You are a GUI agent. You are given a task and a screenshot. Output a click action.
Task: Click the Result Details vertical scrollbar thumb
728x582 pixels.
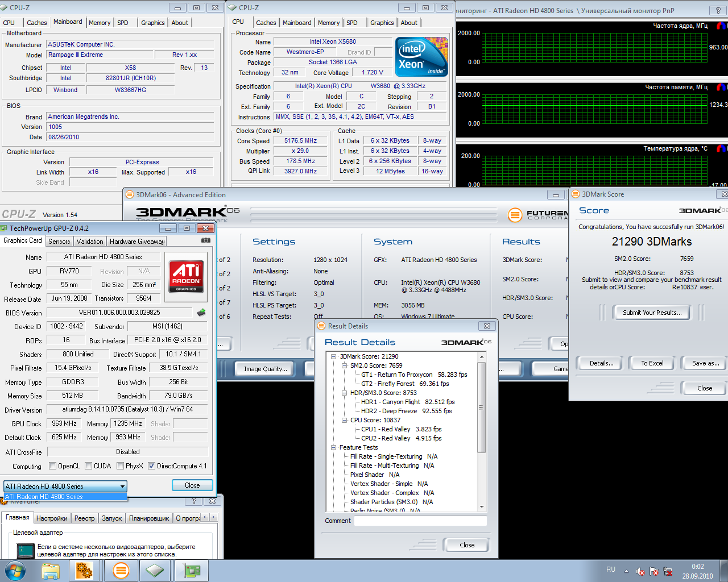482,407
